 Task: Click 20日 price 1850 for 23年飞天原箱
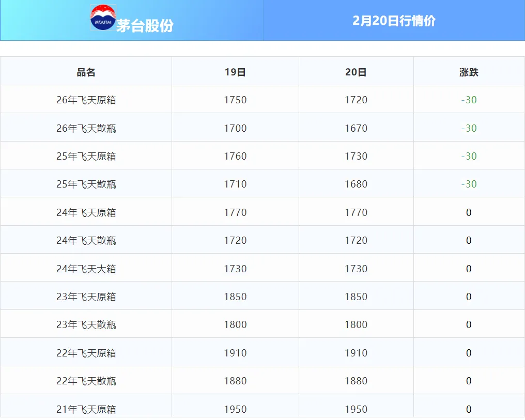[x=356, y=297]
